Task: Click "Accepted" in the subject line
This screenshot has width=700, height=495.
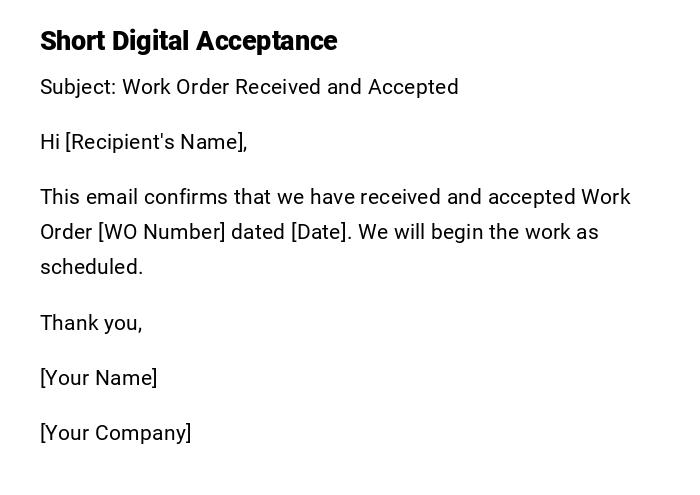Action: pyautogui.click(x=413, y=87)
